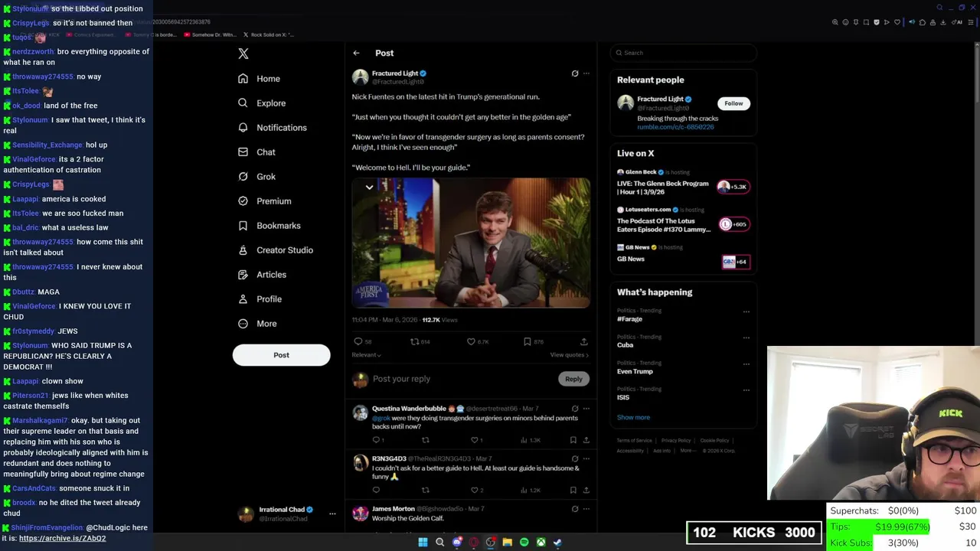The height and width of the screenshot is (551, 980).
Task: Go back with the Post arrow
Action: (x=356, y=53)
